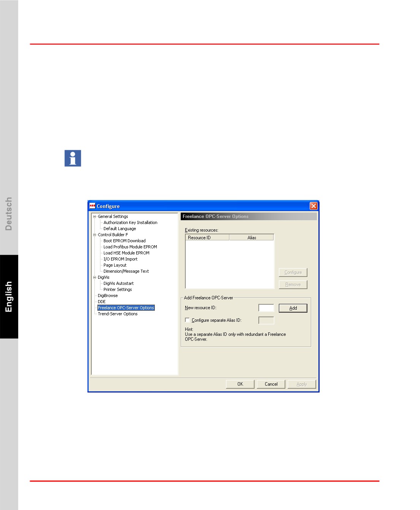
Task: Select Load HSE Module EPROM
Action: point(126,253)
